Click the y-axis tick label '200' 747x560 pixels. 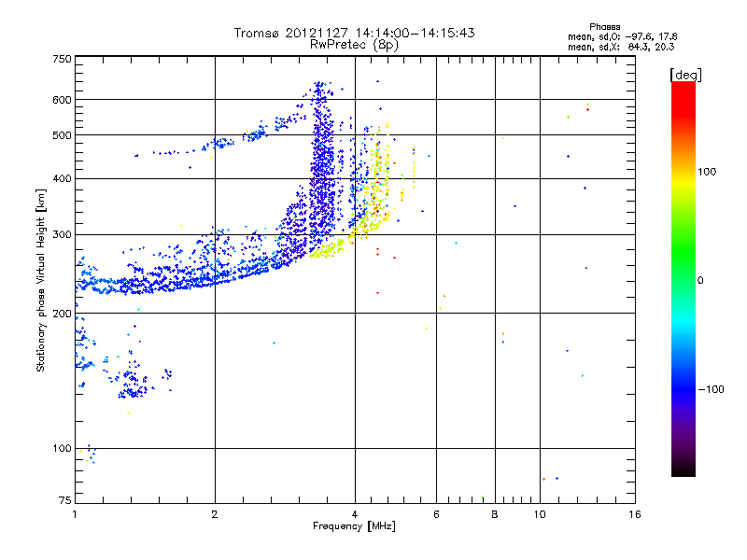point(62,314)
